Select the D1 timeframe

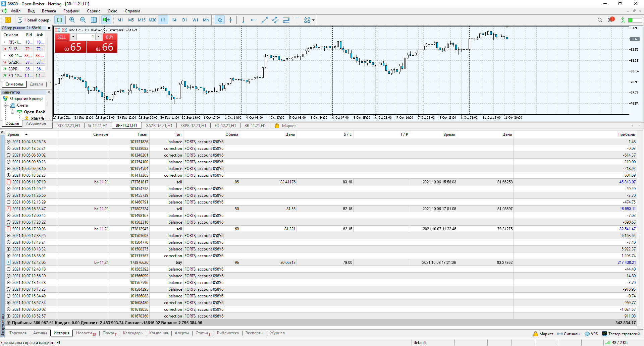coord(184,20)
